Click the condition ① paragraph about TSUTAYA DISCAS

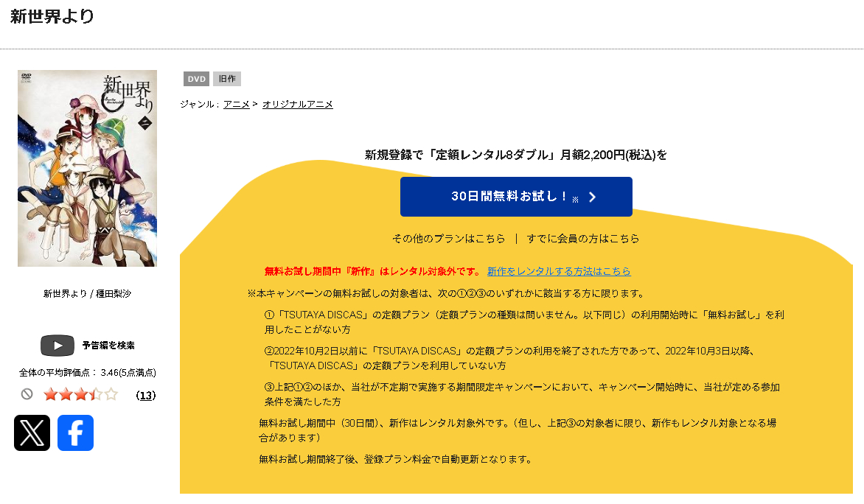pyautogui.click(x=524, y=322)
